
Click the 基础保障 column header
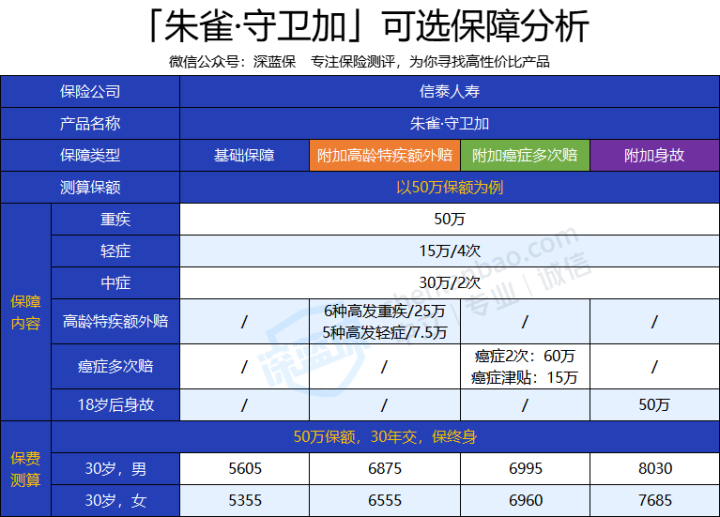[x=244, y=156]
